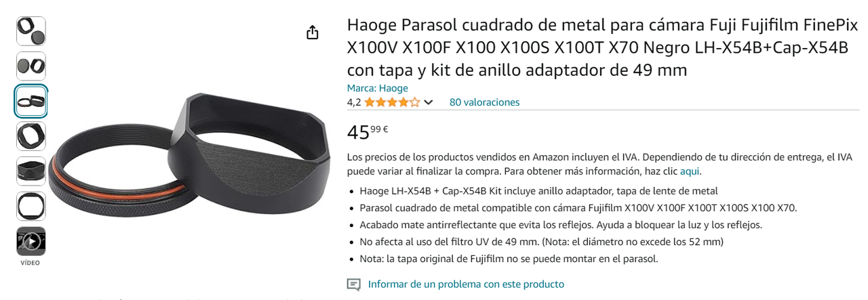Viewport: 868px width, 300px height.
Task: Click the 4,2 rating number
Action: [x=354, y=102]
